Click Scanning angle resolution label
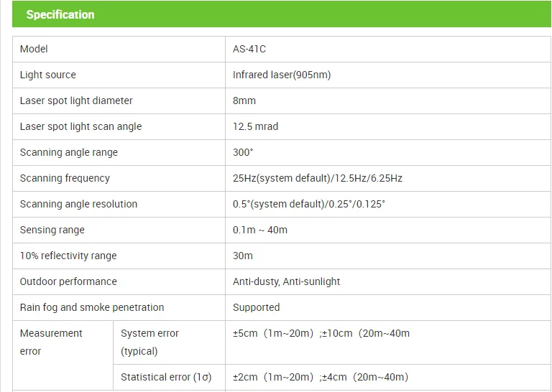This screenshot has width=552, height=392. pos(78,204)
